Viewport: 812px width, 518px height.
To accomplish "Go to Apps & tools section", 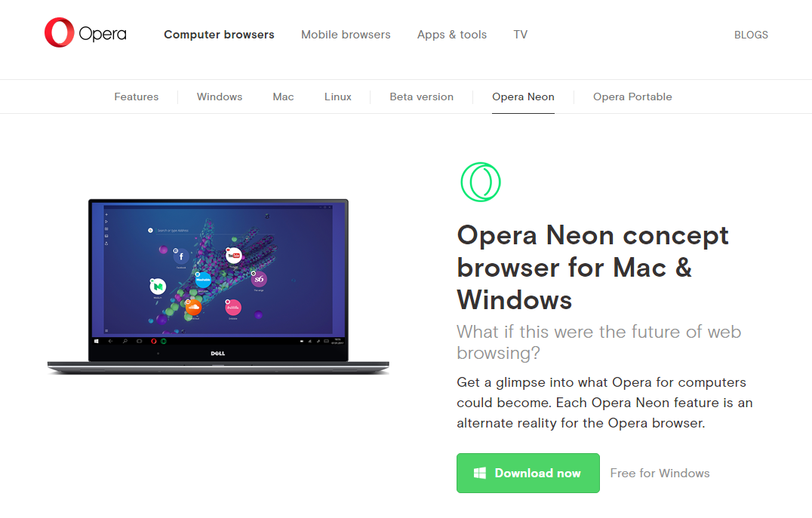I will 452,35.
